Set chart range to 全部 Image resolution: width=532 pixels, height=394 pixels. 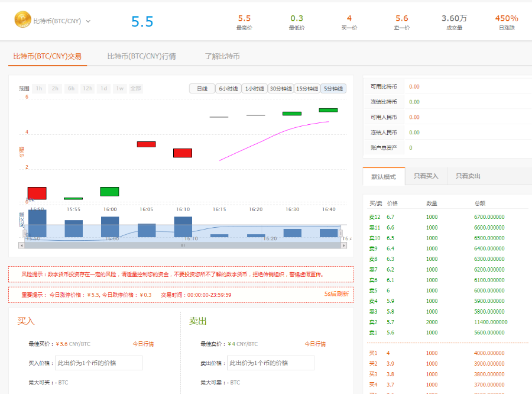pos(135,89)
